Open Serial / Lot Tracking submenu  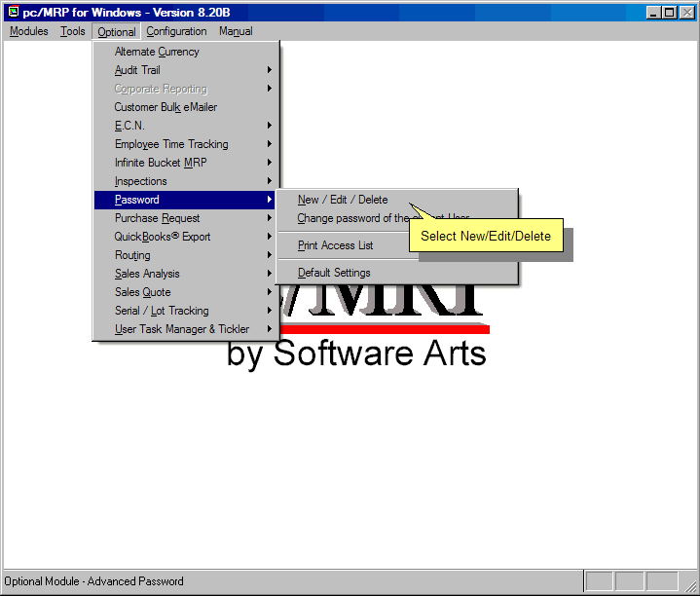[162, 311]
